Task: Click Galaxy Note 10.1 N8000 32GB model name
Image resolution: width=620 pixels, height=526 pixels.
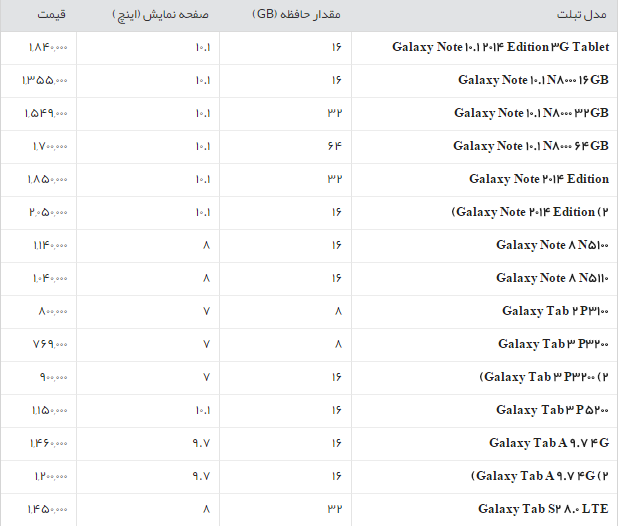Action: (531, 113)
